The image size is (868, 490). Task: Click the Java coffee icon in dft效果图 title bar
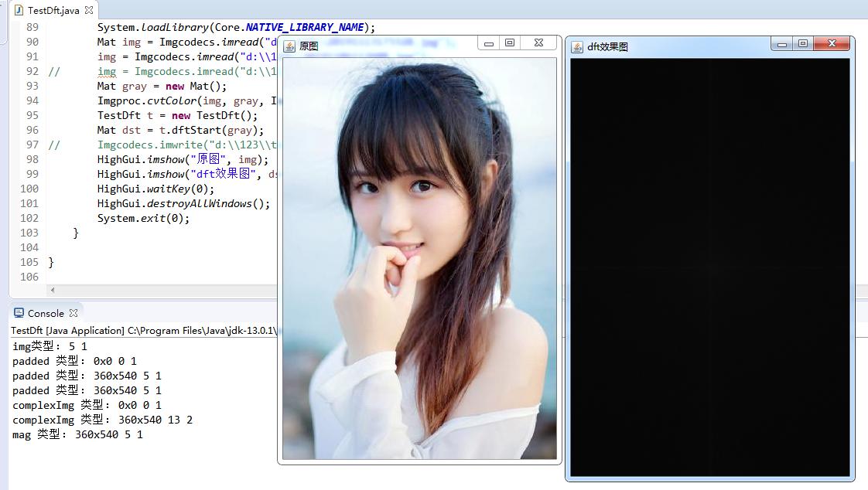click(576, 46)
